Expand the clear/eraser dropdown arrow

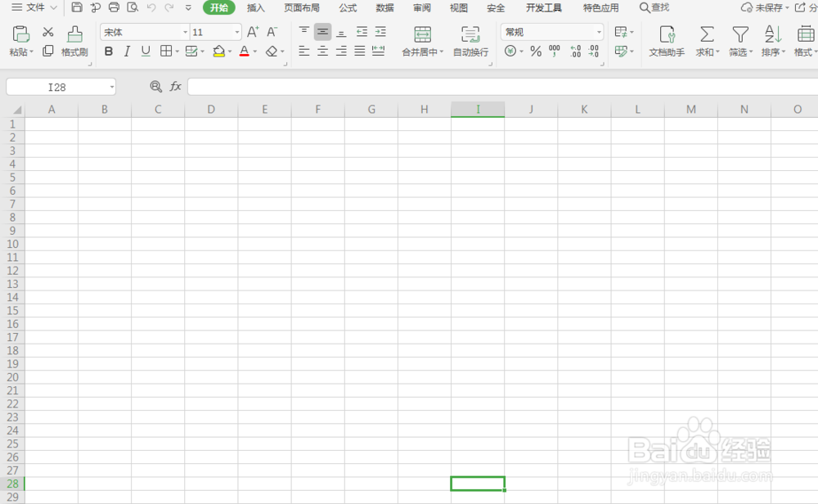point(282,52)
